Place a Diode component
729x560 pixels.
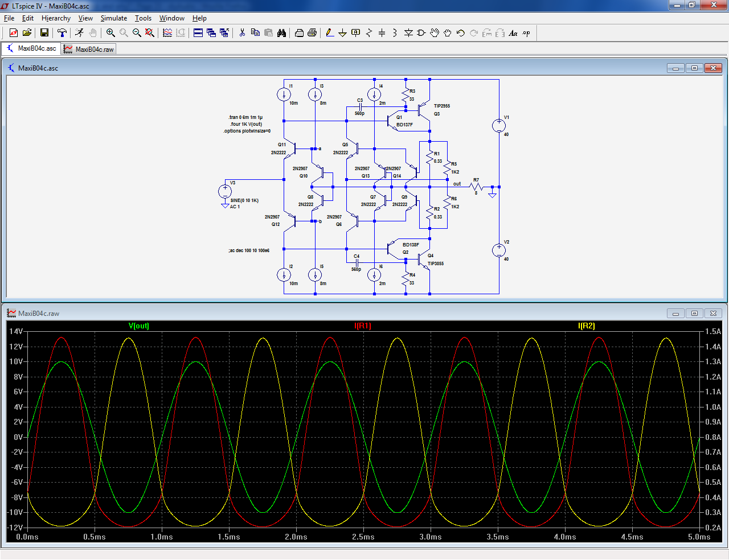[x=408, y=33]
